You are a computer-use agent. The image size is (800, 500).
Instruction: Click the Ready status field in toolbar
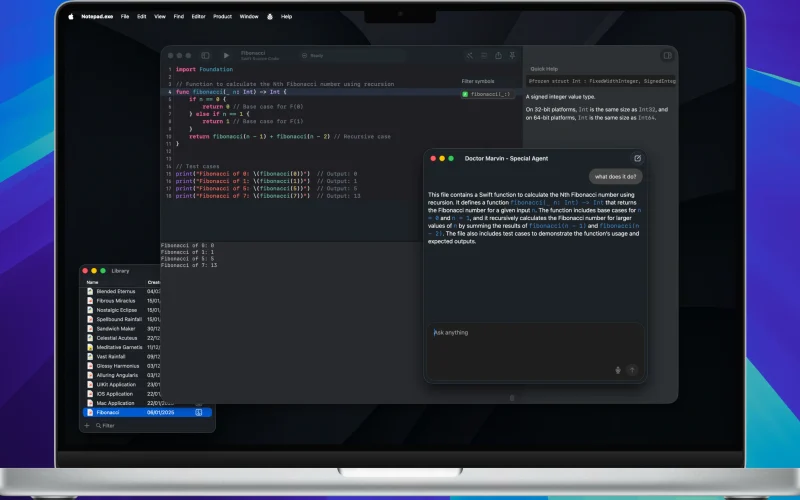[352, 56]
